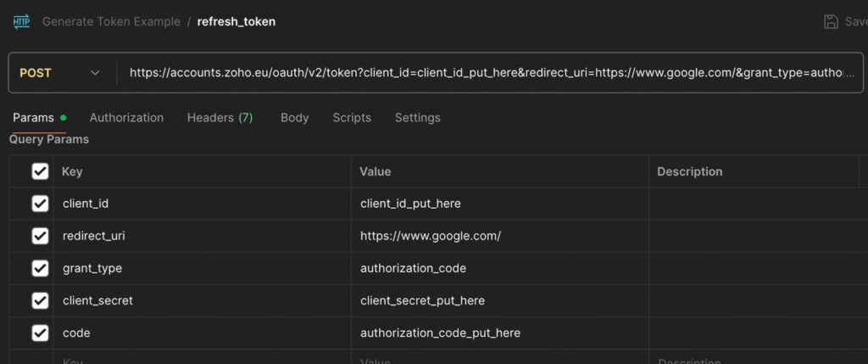The height and width of the screenshot is (364, 868).
Task: Click the Query Params section label
Action: click(48, 139)
